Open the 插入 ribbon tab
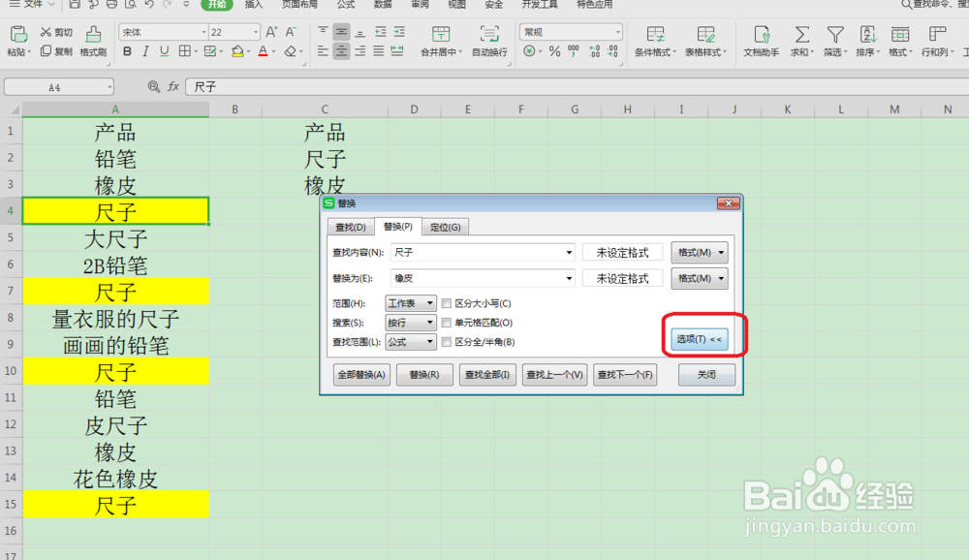This screenshot has width=969, height=560. (253, 5)
